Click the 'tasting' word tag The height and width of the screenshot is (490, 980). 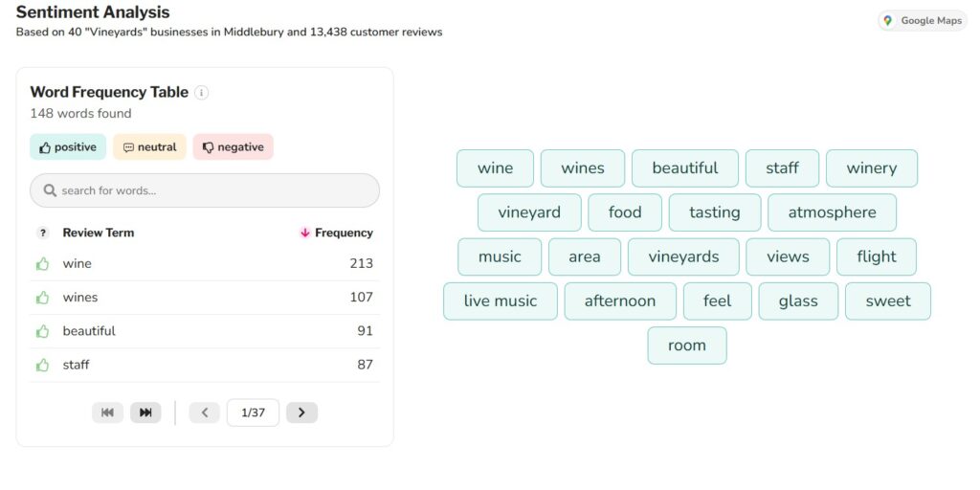point(714,212)
